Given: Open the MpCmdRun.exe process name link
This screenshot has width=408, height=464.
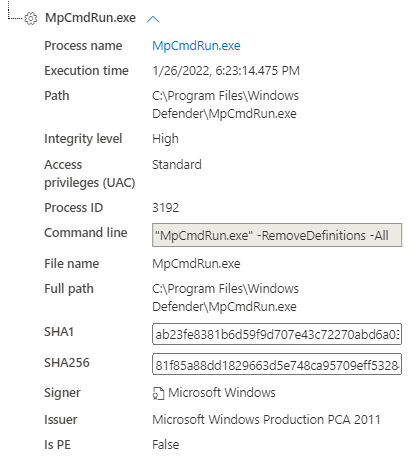Looking at the screenshot, I should (196, 46).
